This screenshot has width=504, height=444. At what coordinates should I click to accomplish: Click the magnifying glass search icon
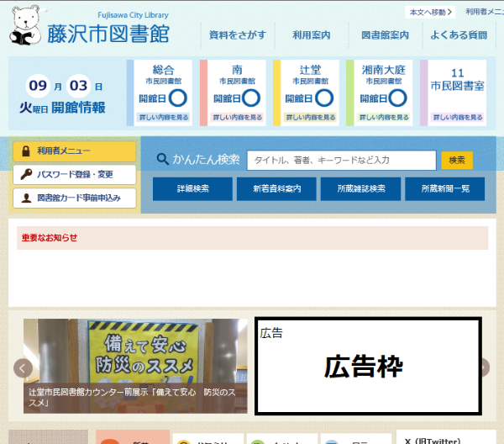pyautogui.click(x=162, y=160)
